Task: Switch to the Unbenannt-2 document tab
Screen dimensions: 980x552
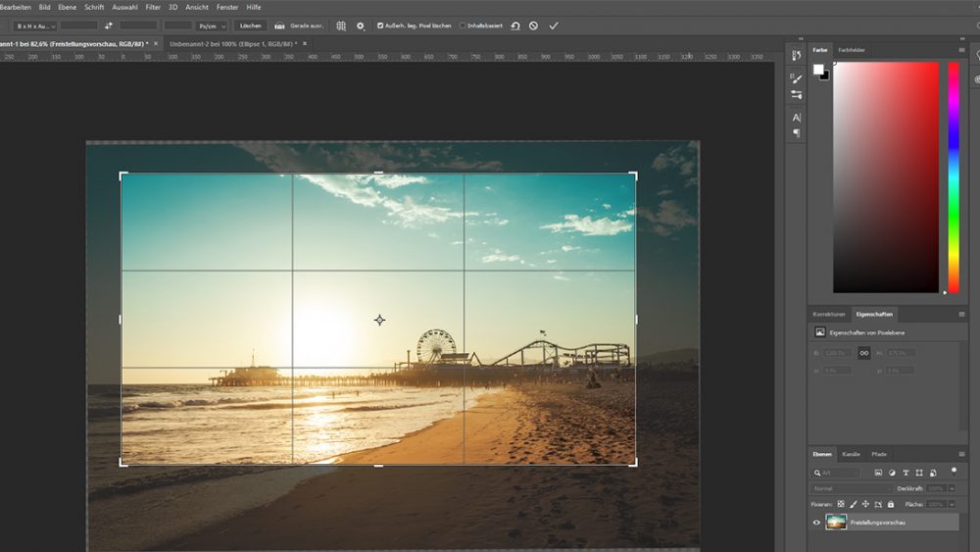Action: click(232, 44)
